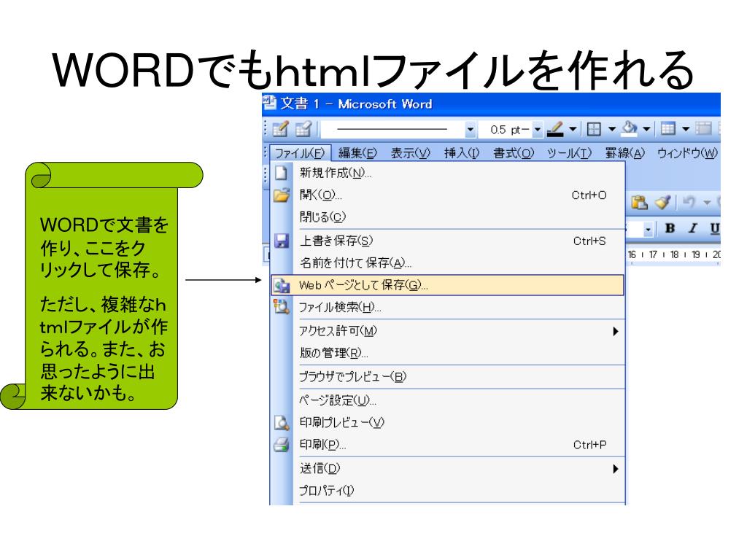Expand the border type dropdown arrow
Image resolution: width=747 pixels, height=560 pixels.
(612, 129)
